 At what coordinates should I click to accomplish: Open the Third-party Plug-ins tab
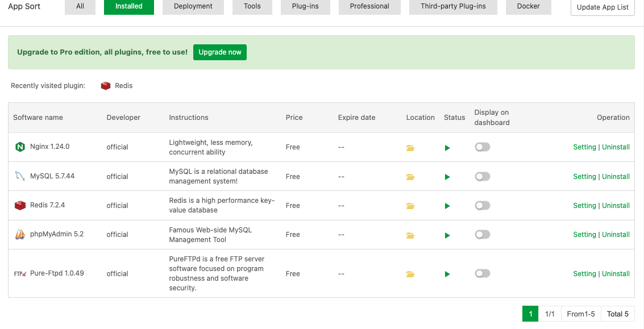coord(454,6)
